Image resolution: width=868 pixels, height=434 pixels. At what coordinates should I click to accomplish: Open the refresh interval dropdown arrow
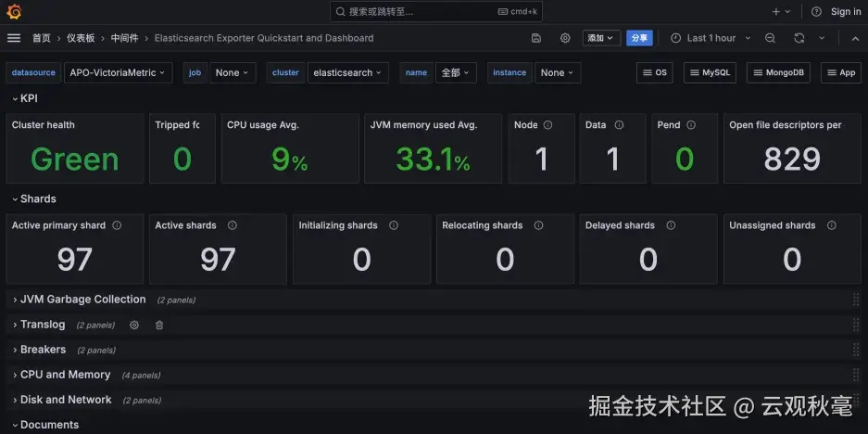click(822, 38)
